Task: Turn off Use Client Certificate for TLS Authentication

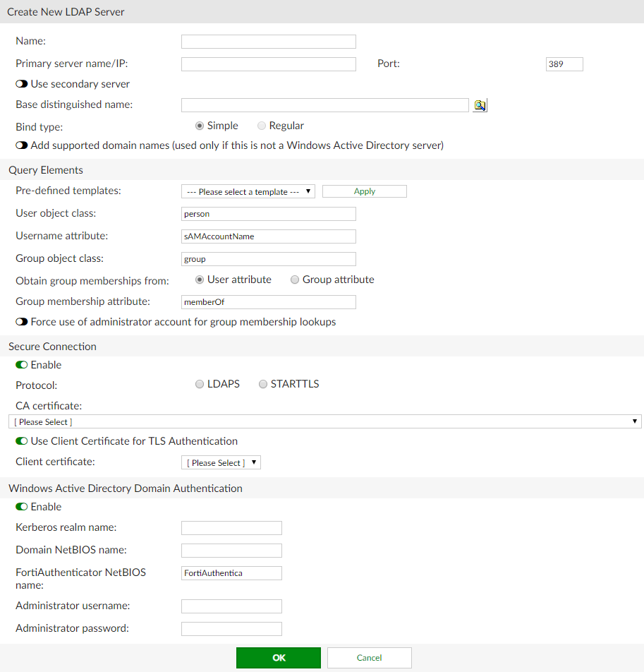Action: click(x=23, y=440)
